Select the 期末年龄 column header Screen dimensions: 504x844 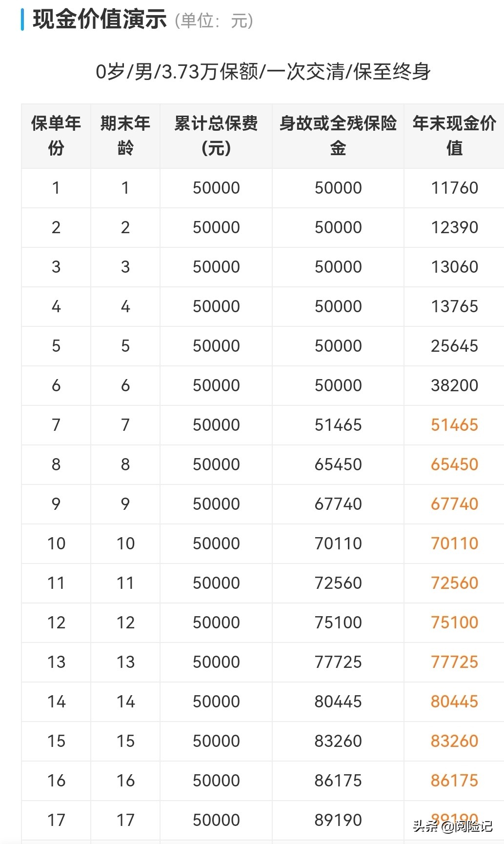(x=125, y=136)
